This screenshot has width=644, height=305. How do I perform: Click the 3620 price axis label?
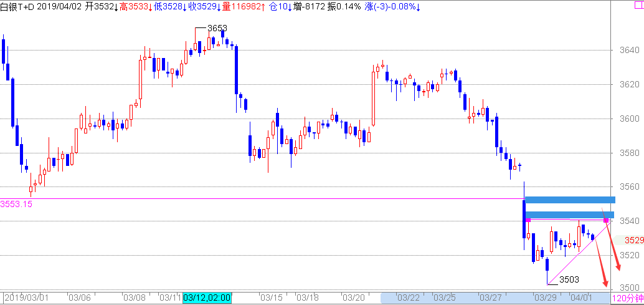click(630, 85)
